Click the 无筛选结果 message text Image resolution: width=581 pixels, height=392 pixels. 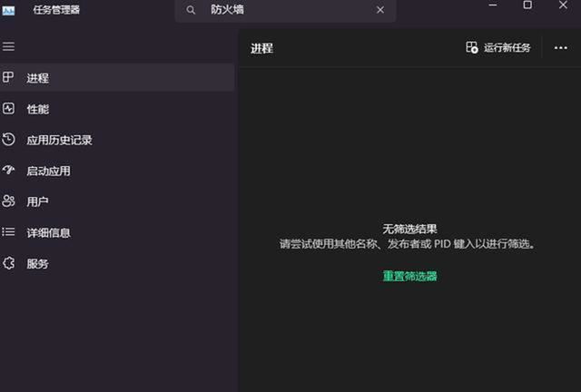[409, 229]
